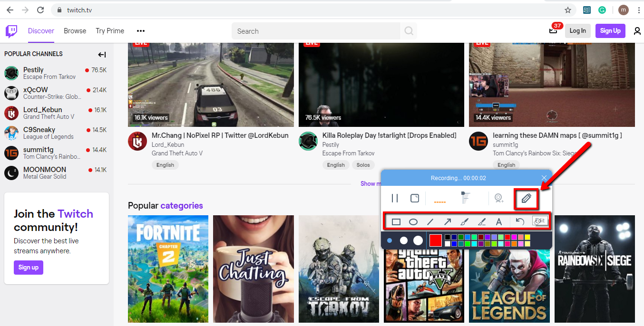Image resolution: width=644 pixels, height=326 pixels.
Task: Open the Fortnite category thumbnail
Action: pos(168,269)
